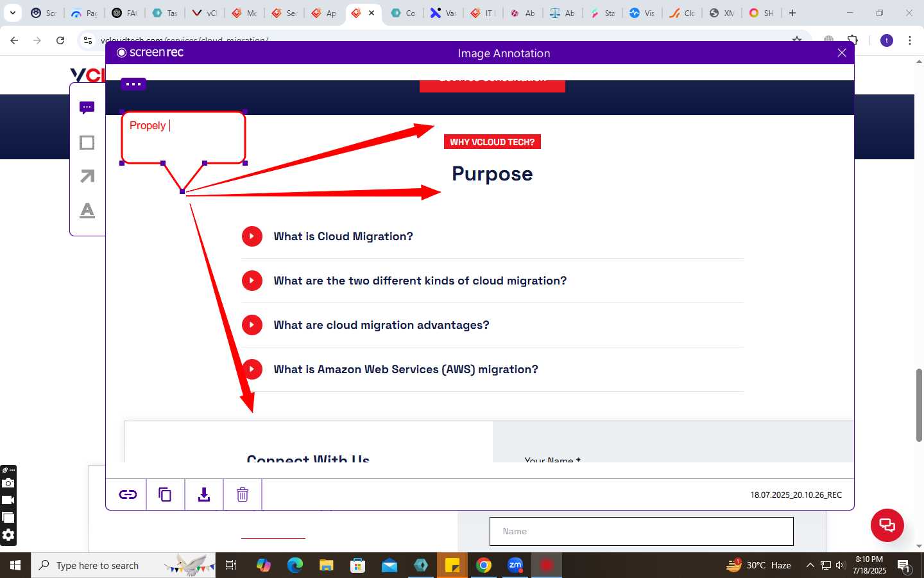The height and width of the screenshot is (578, 924).
Task: Close the active browser tab
Action: pos(372,13)
